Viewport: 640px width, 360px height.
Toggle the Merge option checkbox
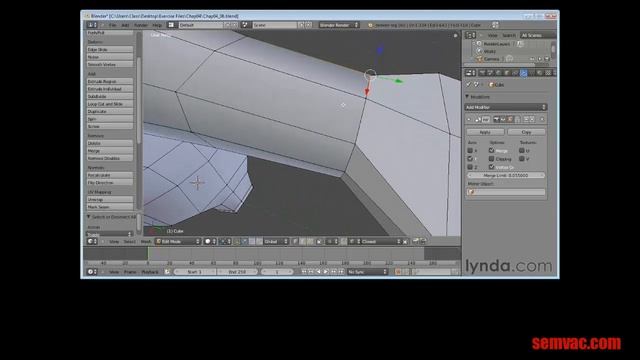click(491, 151)
